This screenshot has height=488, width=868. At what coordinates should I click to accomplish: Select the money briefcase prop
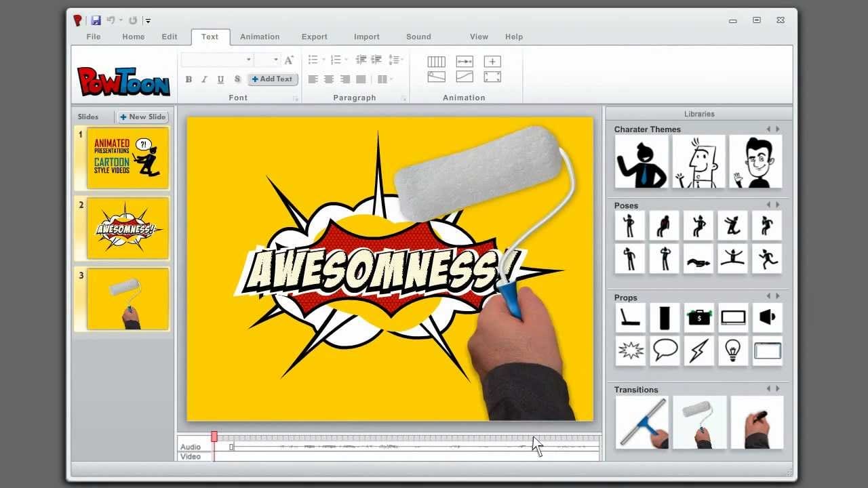(x=698, y=317)
